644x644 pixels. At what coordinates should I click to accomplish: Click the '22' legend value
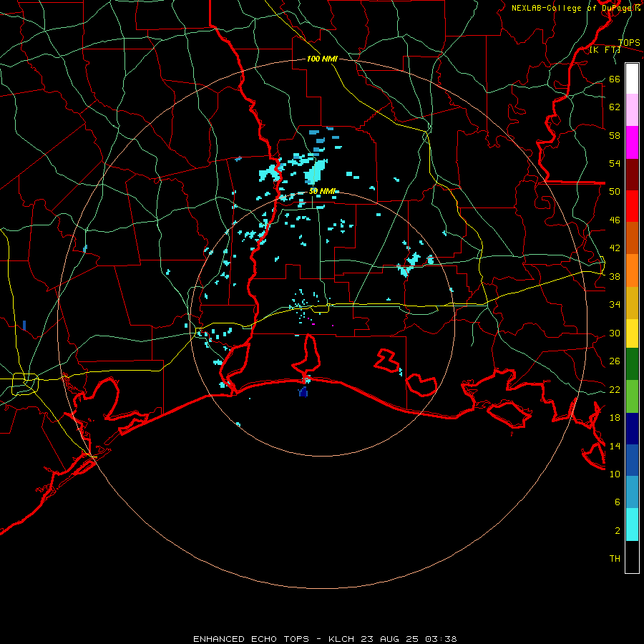click(615, 389)
